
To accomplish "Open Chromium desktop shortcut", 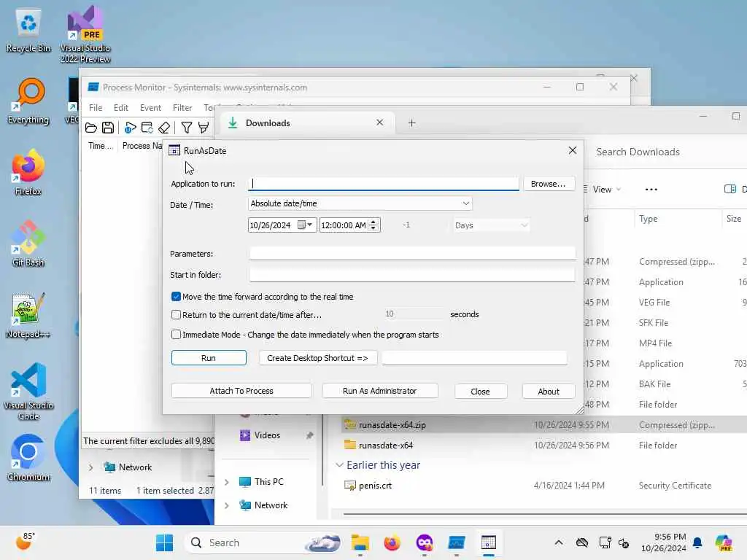I will click(28, 458).
